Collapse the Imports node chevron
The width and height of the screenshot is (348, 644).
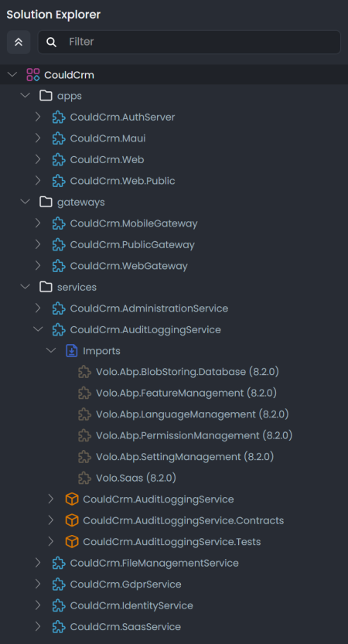coord(51,351)
